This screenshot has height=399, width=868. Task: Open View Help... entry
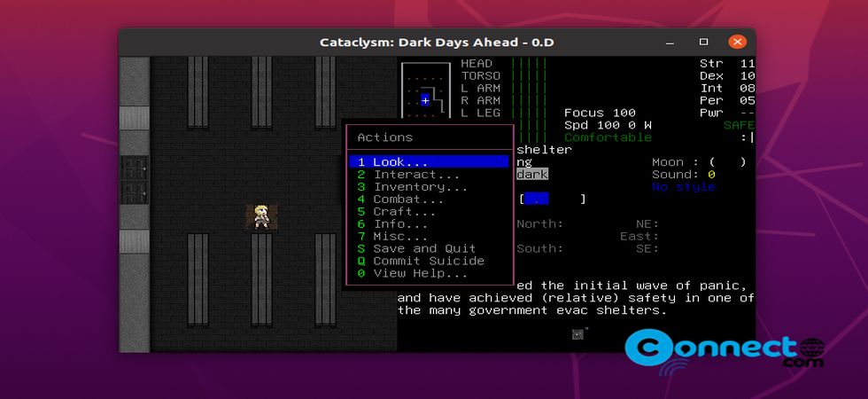(x=412, y=273)
